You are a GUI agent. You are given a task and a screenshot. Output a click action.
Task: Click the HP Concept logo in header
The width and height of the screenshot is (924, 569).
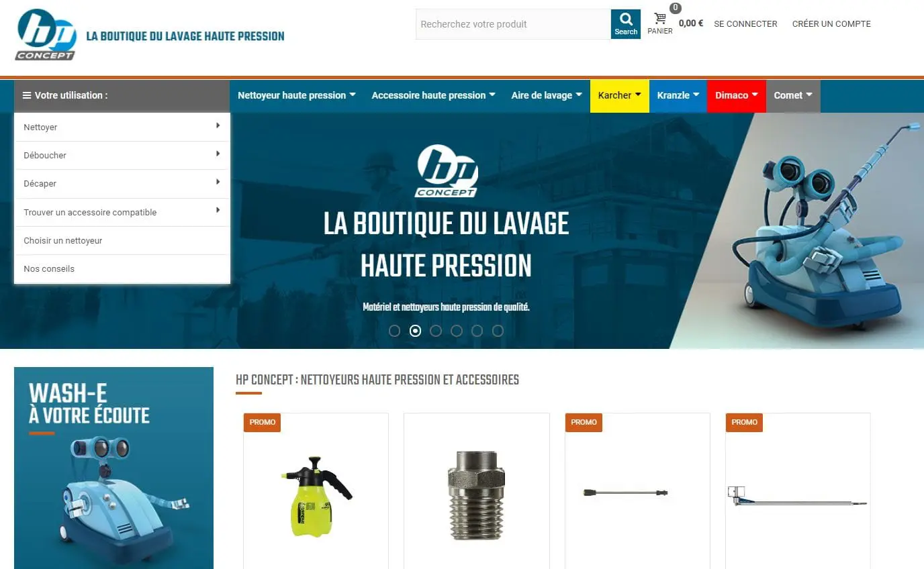pyautogui.click(x=47, y=34)
